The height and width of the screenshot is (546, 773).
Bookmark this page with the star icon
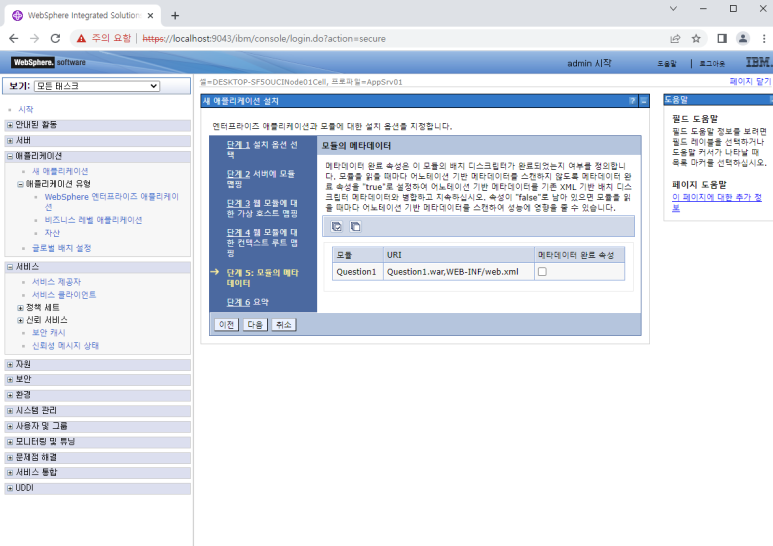(696, 38)
